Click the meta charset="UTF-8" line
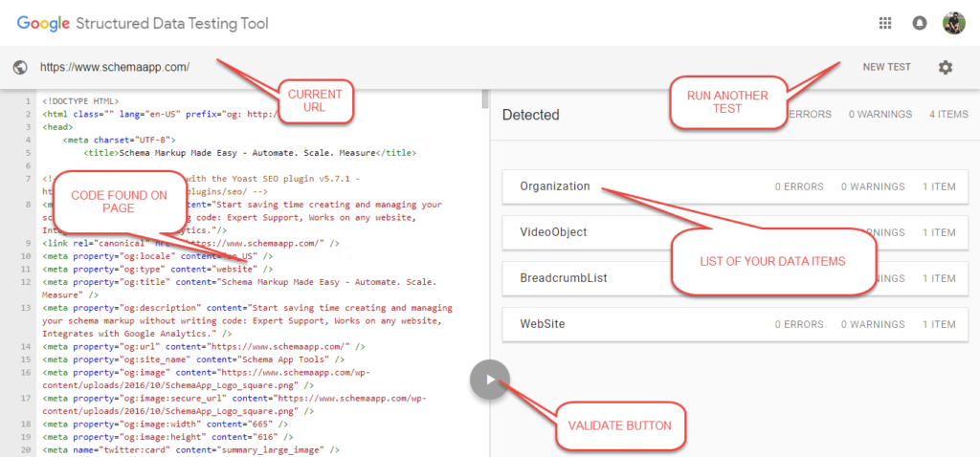 click(120, 140)
